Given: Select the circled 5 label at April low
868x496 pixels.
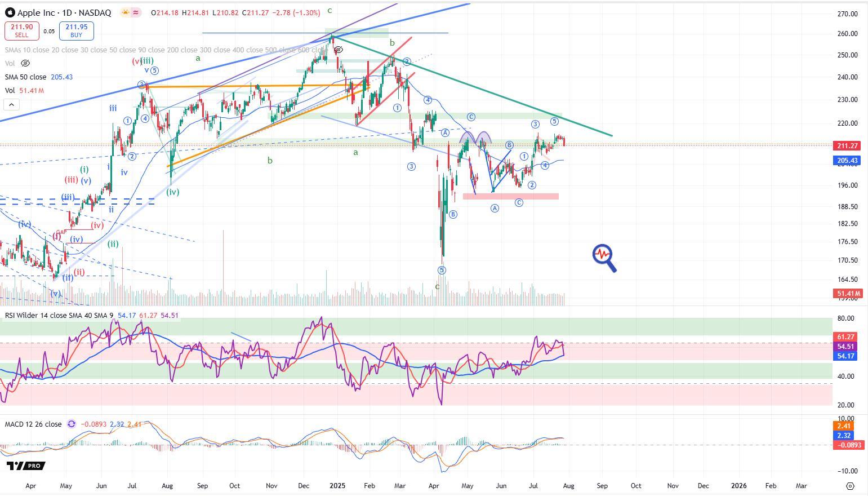Looking at the screenshot, I should [x=442, y=271].
